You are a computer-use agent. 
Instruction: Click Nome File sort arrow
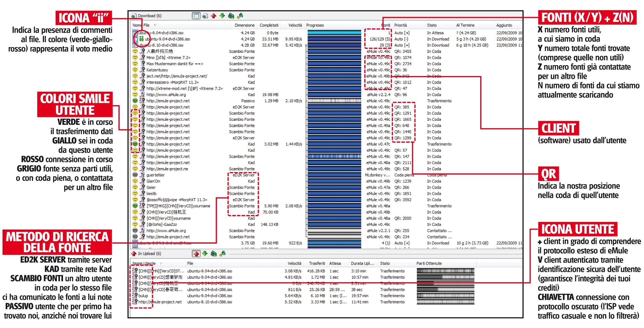pos(155,25)
